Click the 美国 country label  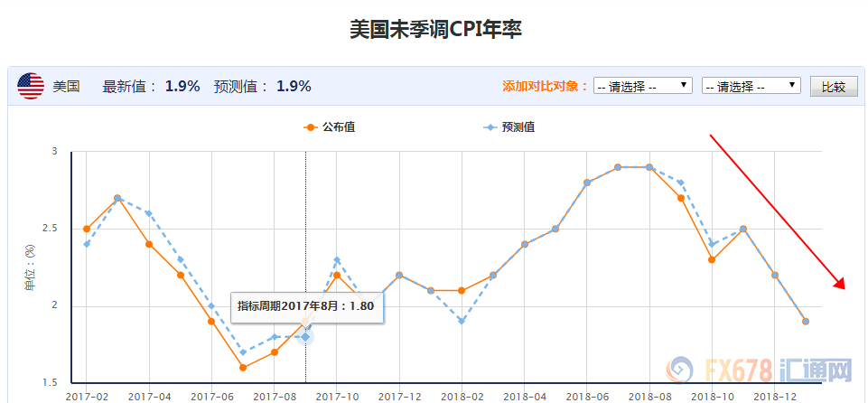pyautogui.click(x=67, y=86)
